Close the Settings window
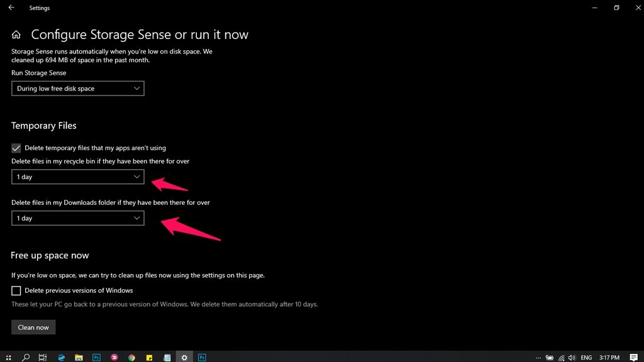Image resolution: width=644 pixels, height=362 pixels. [638, 8]
